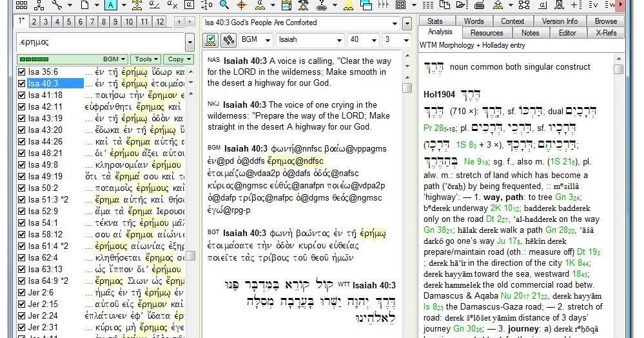The height and width of the screenshot is (338, 644).
Task: Open the Resources tab
Action: tap(487, 33)
